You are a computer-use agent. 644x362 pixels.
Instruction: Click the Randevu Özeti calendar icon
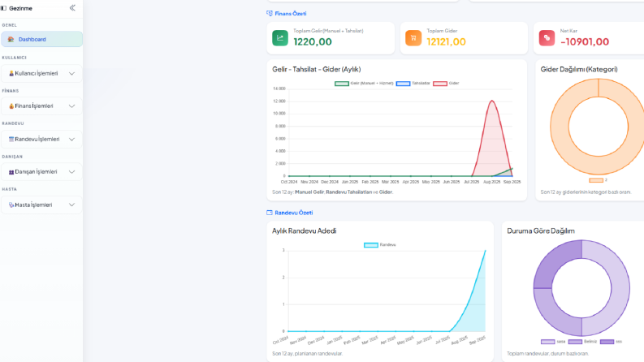click(270, 213)
